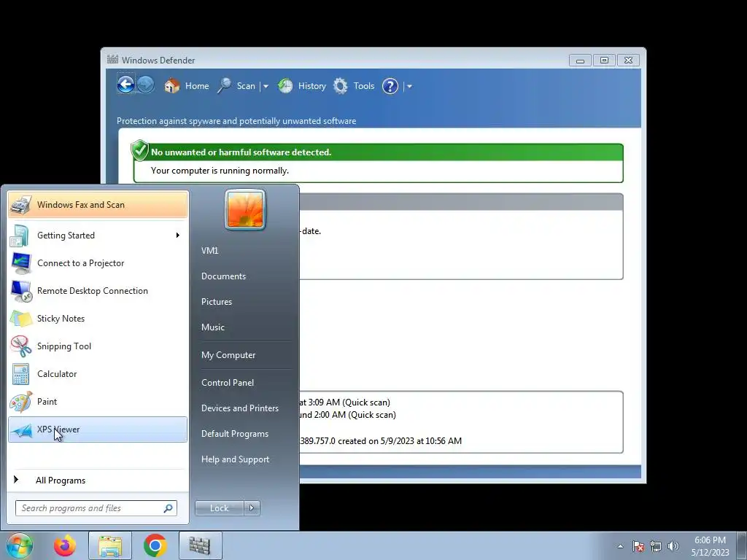Viewport: 747px width, 560px height.
Task: Click the Paint palette icon
Action: (21, 402)
